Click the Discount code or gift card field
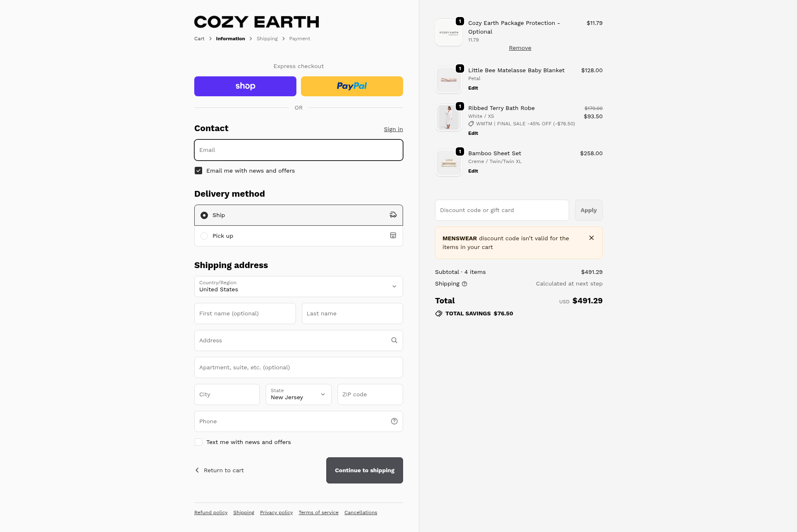The height and width of the screenshot is (532, 797). click(x=501, y=210)
